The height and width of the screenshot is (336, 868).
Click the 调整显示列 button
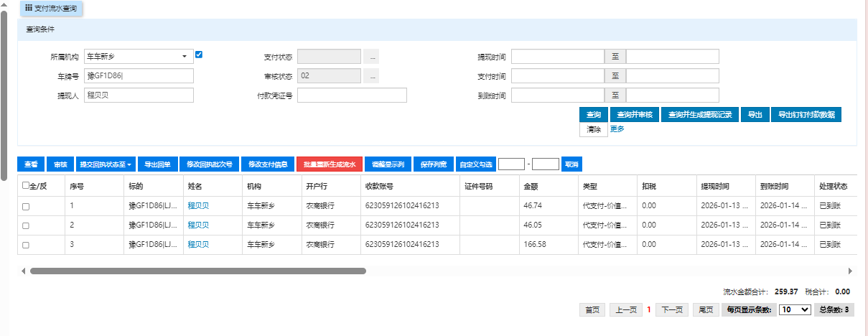click(388, 164)
